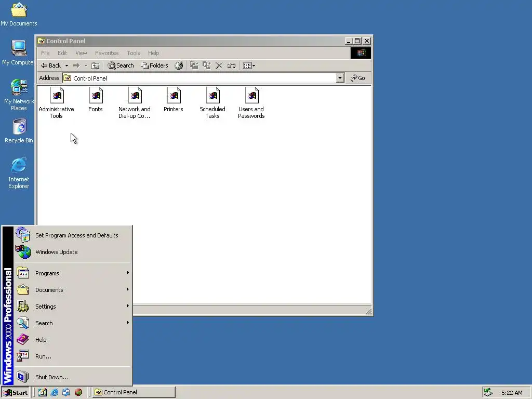532x399 pixels.
Task: Launch Outlook Express from quick launch
Action: click(66, 393)
